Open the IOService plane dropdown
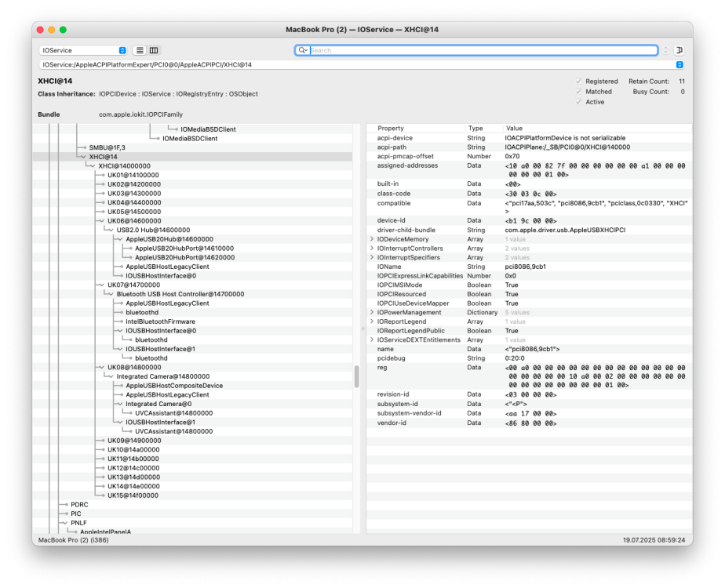Image resolution: width=725 pixels, height=588 pixels. point(83,50)
